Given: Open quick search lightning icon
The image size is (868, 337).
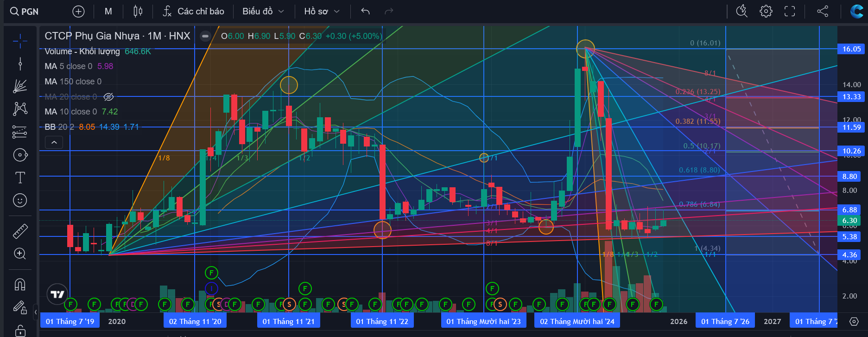Looking at the screenshot, I should click(x=742, y=12).
